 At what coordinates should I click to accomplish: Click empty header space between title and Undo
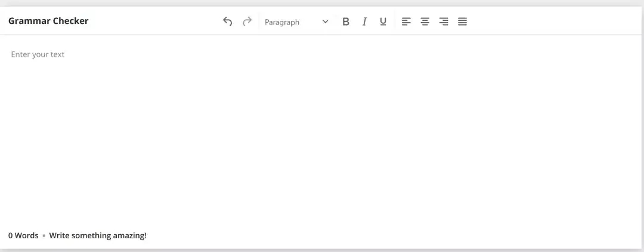coord(155,21)
